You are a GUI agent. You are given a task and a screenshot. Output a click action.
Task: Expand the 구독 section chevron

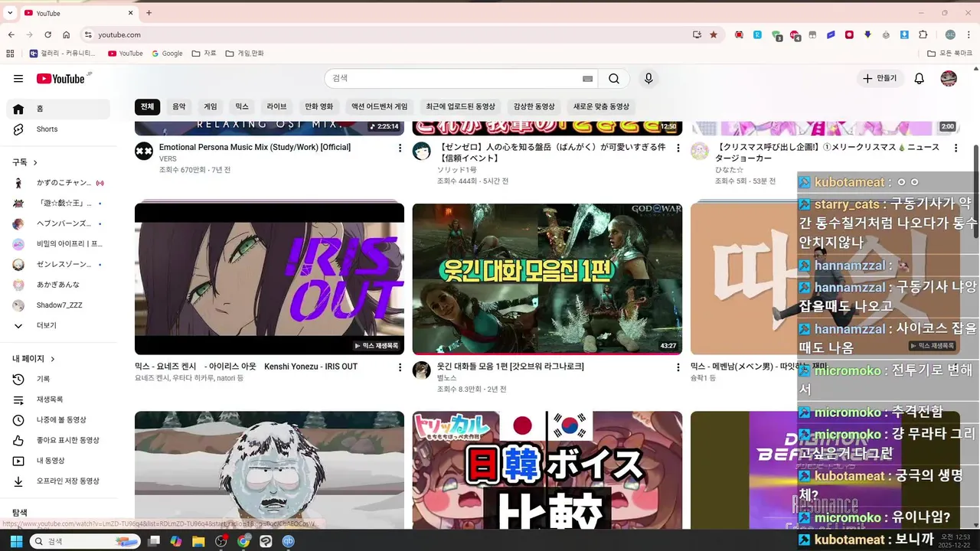[x=35, y=162]
